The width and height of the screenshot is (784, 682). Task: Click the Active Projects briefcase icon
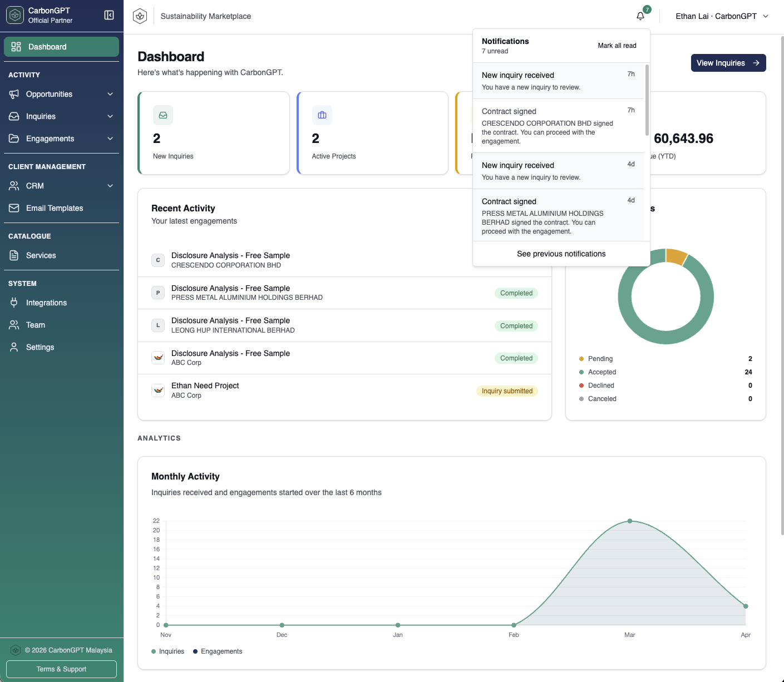[x=322, y=115]
